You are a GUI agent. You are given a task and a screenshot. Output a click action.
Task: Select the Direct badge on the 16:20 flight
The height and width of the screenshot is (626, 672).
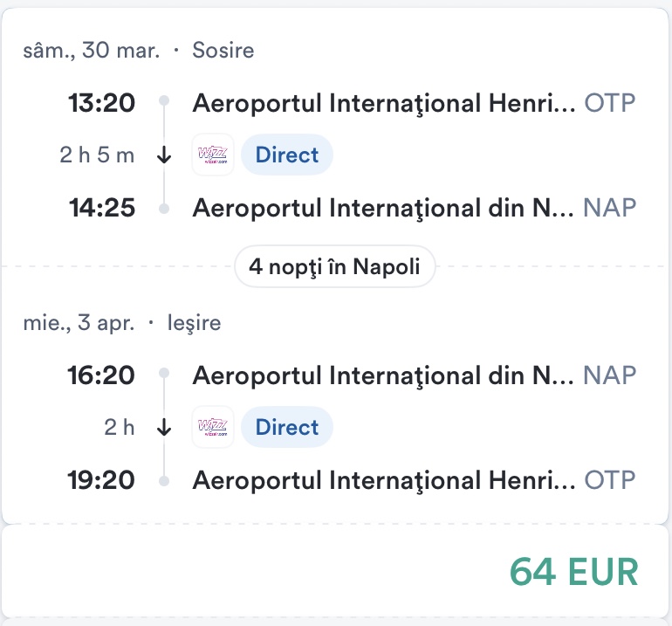pyautogui.click(x=286, y=428)
